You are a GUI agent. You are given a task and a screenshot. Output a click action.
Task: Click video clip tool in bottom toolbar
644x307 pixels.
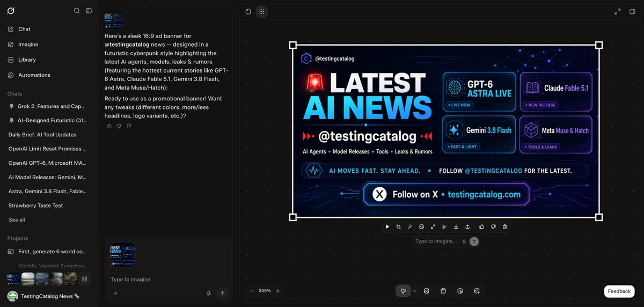443,291
